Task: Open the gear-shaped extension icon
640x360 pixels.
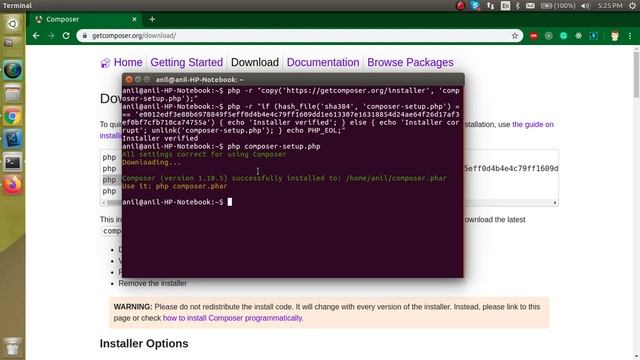Action: pos(578,36)
